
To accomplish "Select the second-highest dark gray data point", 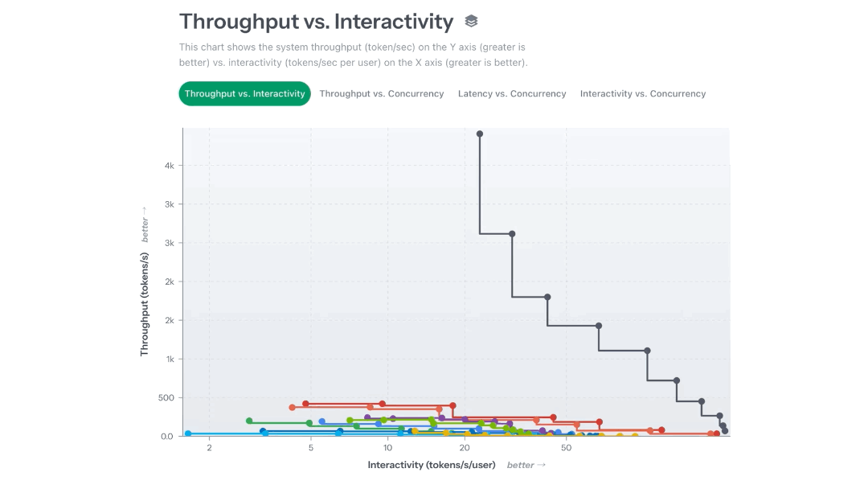I will [512, 234].
